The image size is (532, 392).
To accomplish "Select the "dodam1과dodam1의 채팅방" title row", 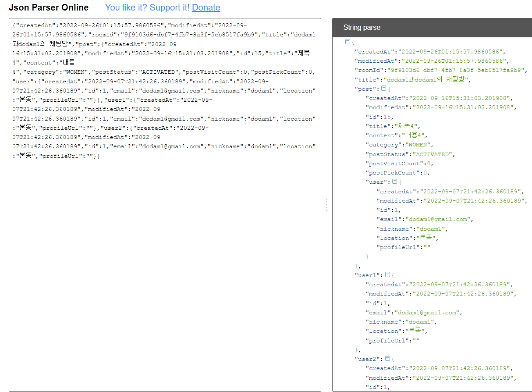I will click(413, 80).
